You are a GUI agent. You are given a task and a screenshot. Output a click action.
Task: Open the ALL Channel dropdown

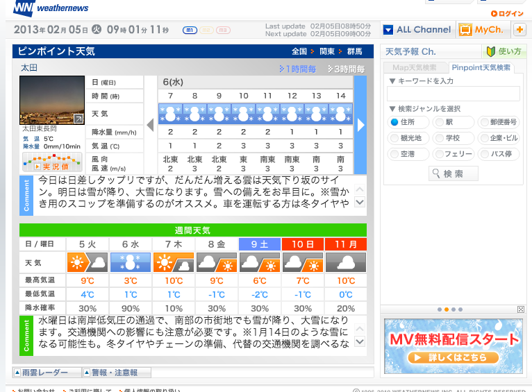[417, 30]
